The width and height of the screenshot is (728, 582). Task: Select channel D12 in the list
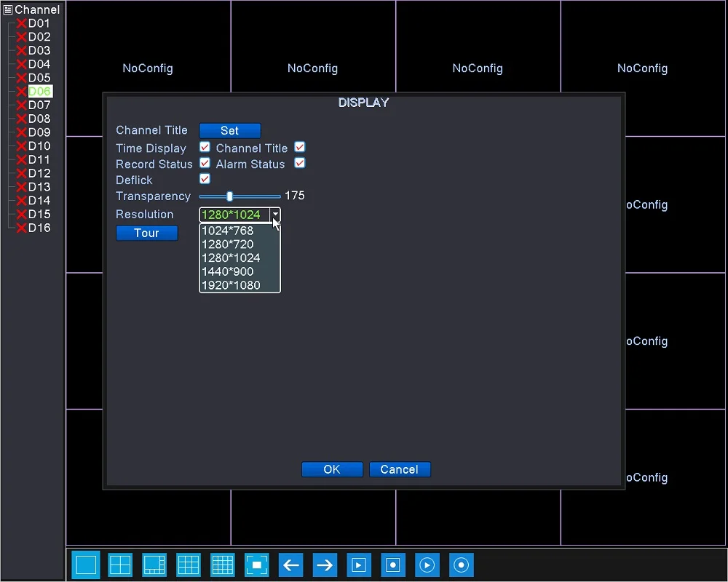click(x=39, y=173)
